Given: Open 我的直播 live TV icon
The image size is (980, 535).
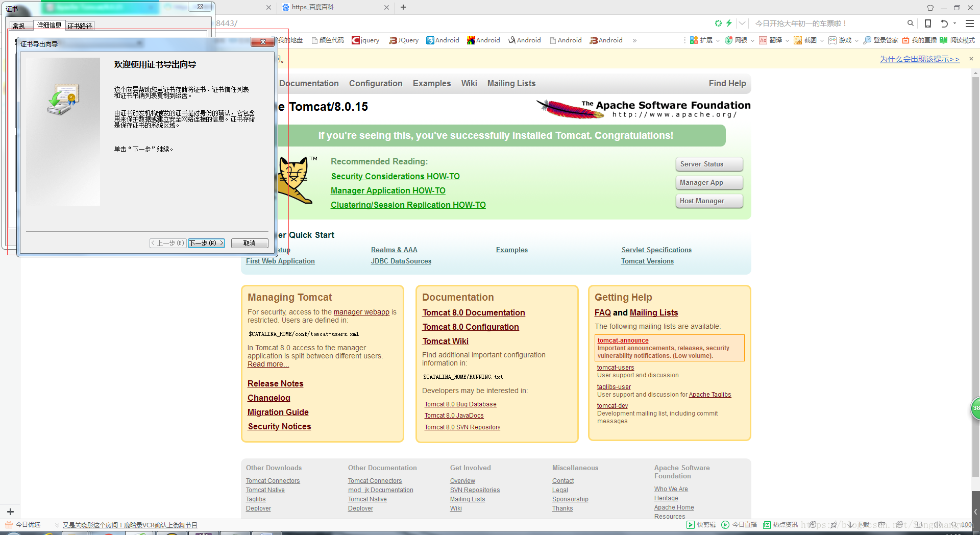Looking at the screenshot, I should (x=919, y=40).
